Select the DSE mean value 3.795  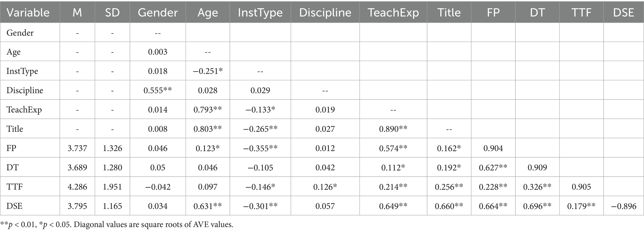click(x=77, y=206)
